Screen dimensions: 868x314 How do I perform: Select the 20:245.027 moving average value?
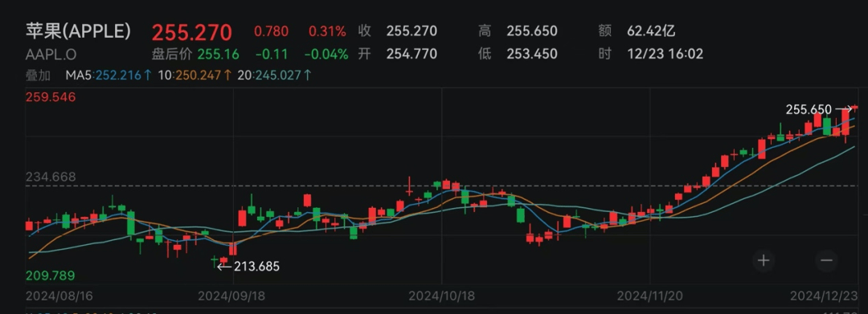pyautogui.click(x=275, y=75)
